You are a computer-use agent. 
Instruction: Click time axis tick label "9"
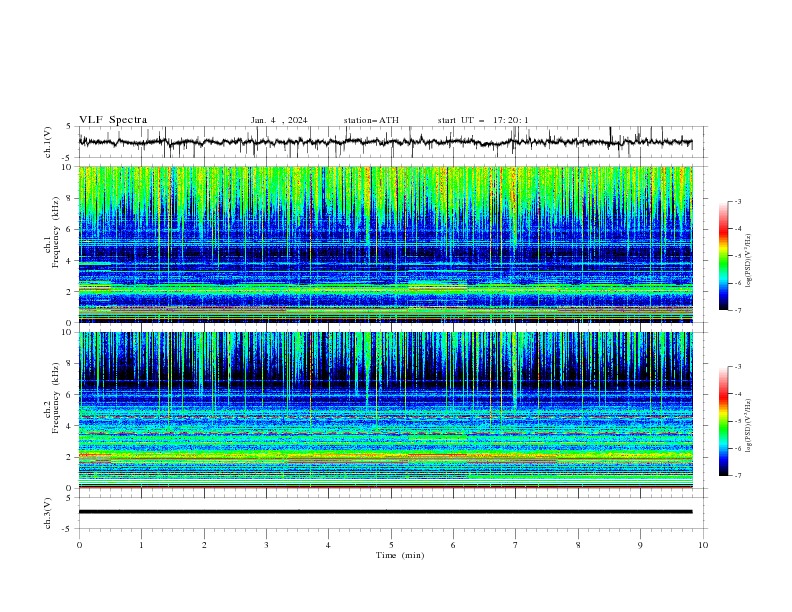click(x=640, y=545)
